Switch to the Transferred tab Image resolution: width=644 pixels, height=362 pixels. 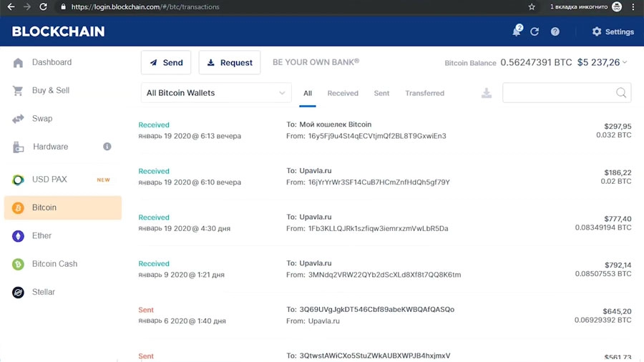click(424, 93)
